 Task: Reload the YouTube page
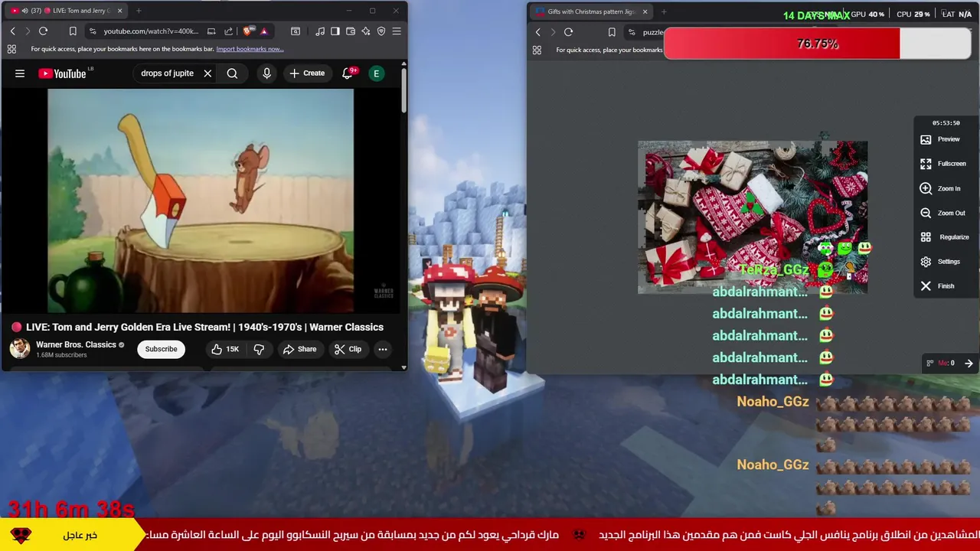pyautogui.click(x=43, y=31)
